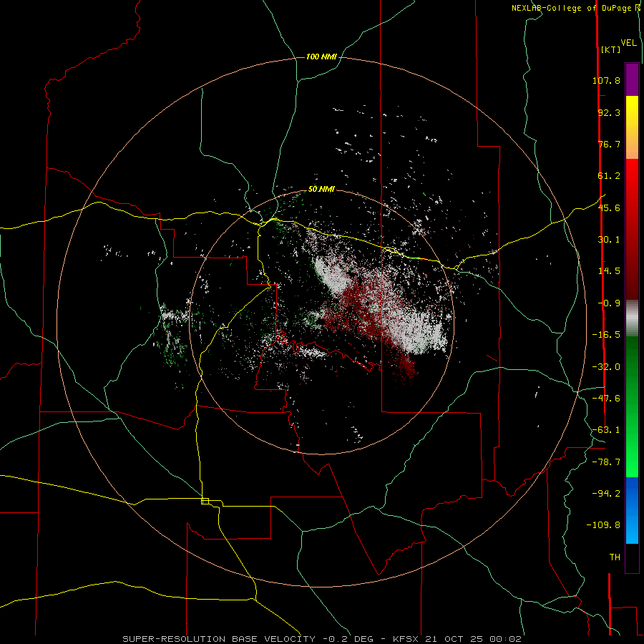Click the TH threshold label
This screenshot has width=644, height=644.
(x=615, y=557)
